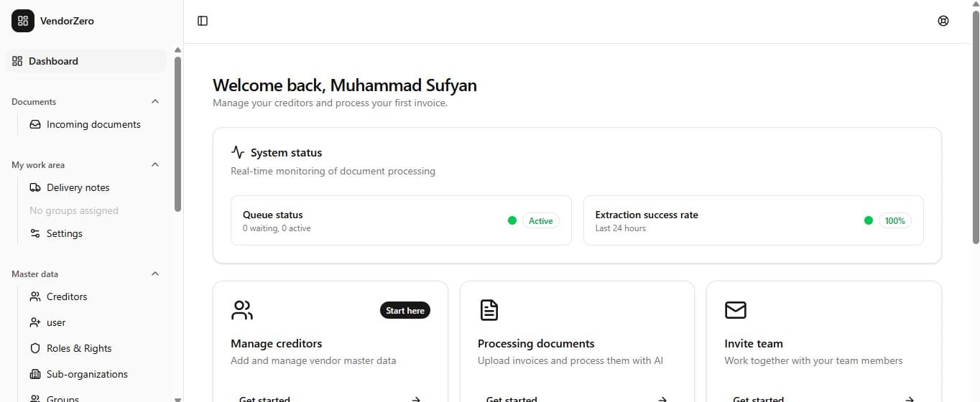This screenshot has height=402, width=980.
Task: Click the Delivery notes truck icon
Action: pyautogui.click(x=35, y=187)
